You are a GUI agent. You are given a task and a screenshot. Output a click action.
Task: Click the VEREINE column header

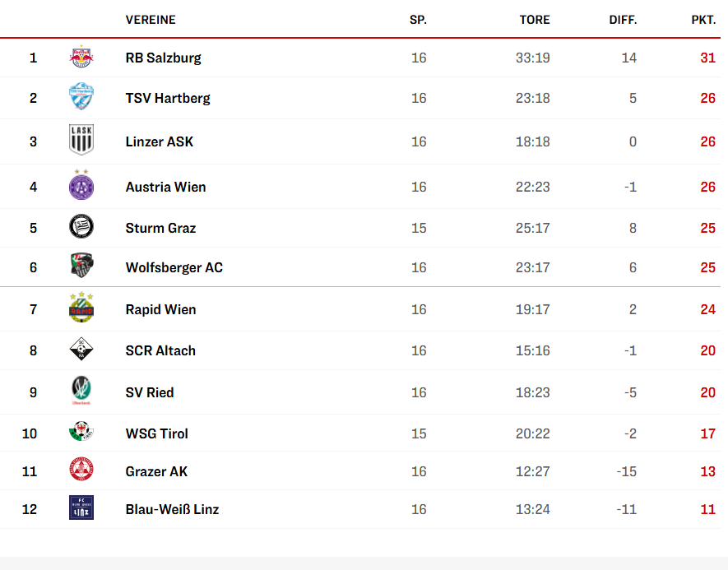pos(151,20)
